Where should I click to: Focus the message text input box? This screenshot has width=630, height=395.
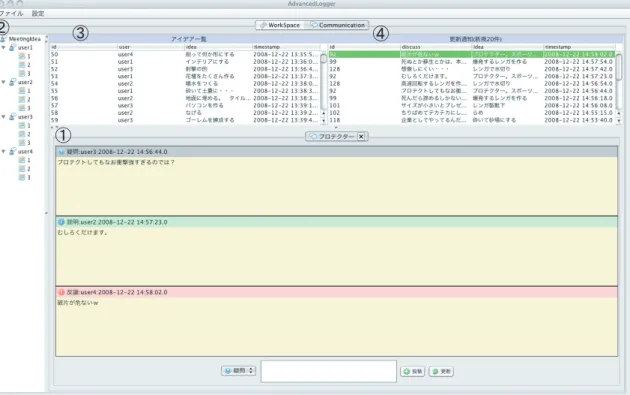tap(329, 371)
